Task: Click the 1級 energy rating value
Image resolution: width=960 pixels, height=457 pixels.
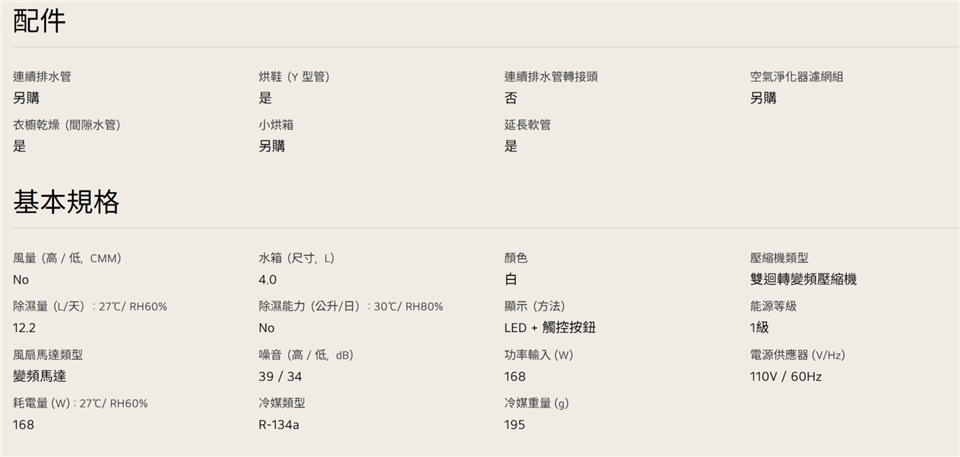Action: click(x=759, y=328)
